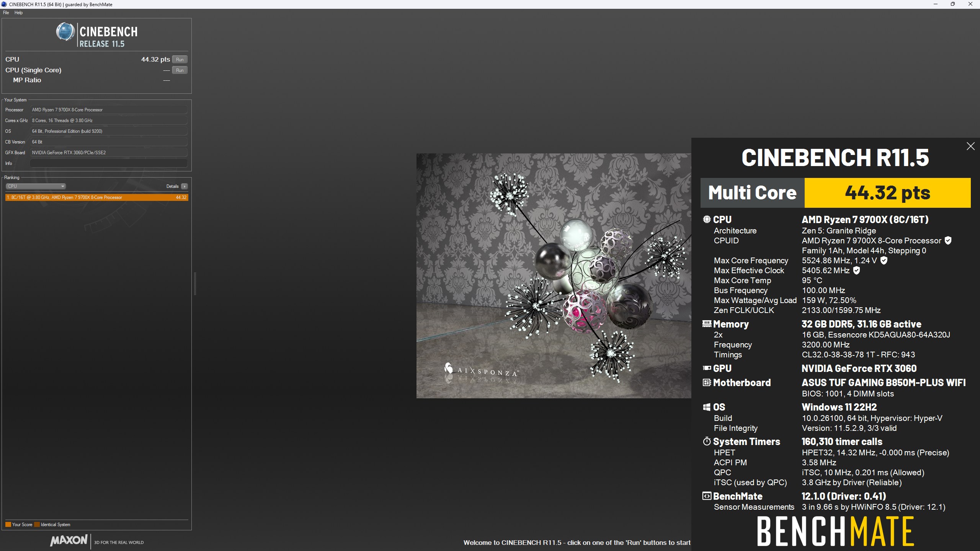The width and height of the screenshot is (980, 551).
Task: Click the ASUS TUF GAMING B850M-PLUS WIFI text
Action: 884,383
